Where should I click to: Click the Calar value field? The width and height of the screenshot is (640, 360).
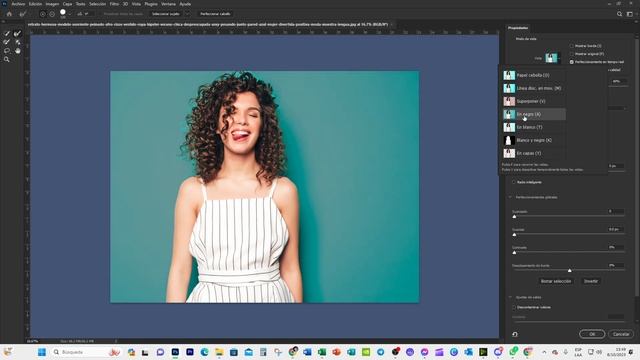[x=616, y=229]
